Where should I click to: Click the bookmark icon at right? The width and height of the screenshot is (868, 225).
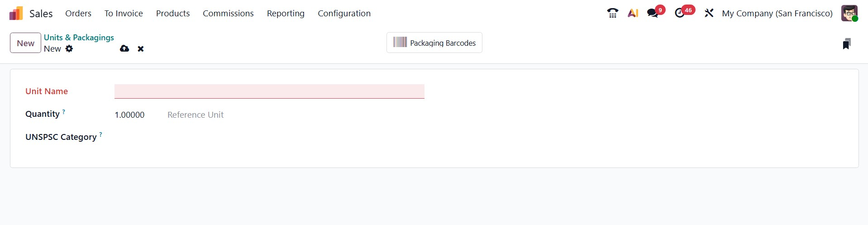[x=846, y=43]
